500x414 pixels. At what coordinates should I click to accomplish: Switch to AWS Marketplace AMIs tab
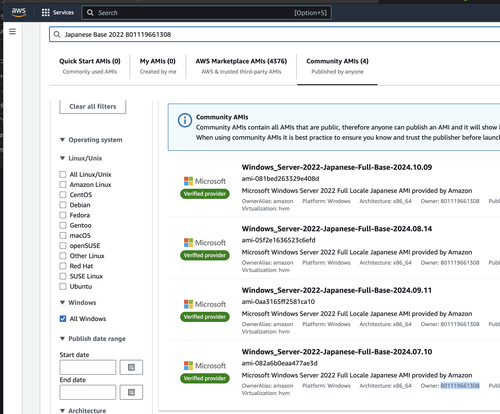(x=241, y=66)
